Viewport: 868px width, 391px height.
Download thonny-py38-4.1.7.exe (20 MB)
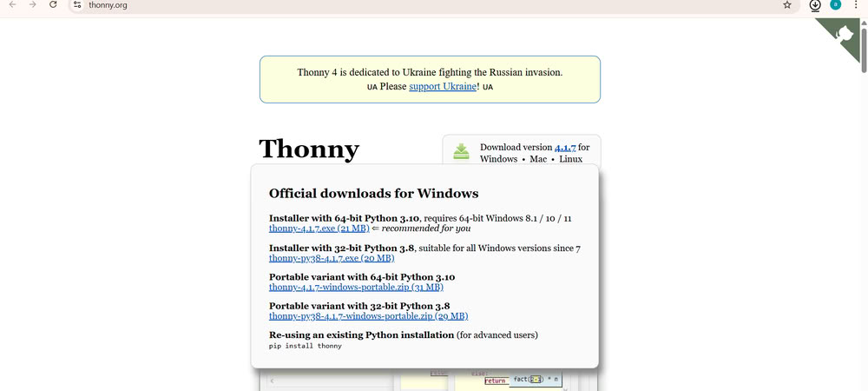[332, 258]
